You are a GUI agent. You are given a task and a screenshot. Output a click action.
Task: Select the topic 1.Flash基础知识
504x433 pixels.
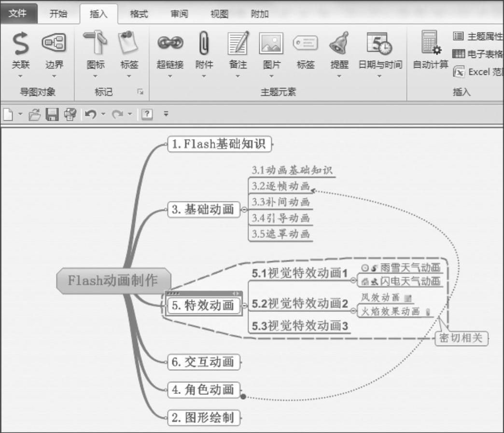[220, 144]
